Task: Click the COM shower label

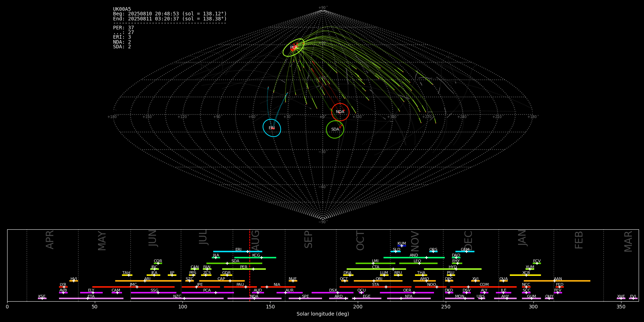Action: (x=484, y=285)
